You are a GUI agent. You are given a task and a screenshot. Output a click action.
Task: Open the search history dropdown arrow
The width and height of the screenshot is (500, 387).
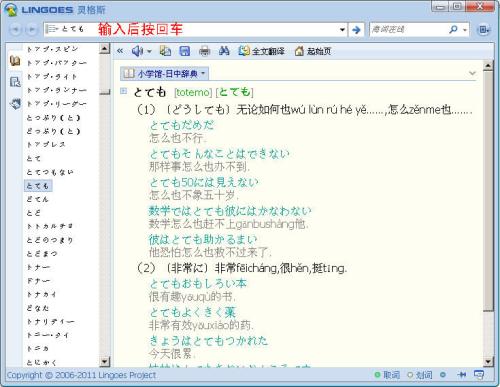coord(342,30)
